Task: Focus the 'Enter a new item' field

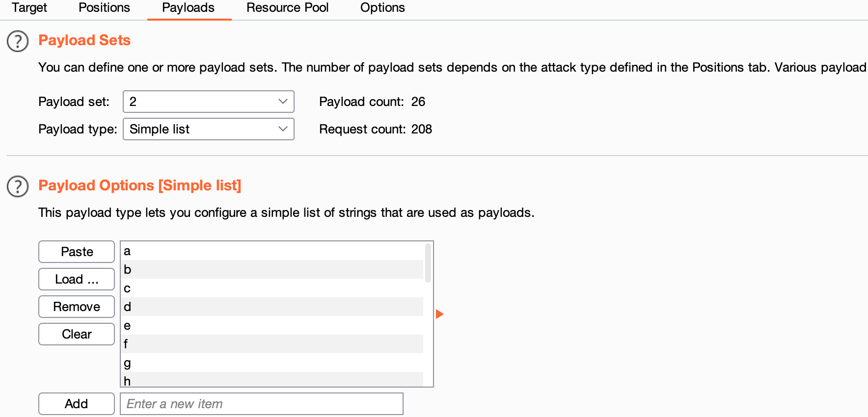Action: pyautogui.click(x=261, y=404)
